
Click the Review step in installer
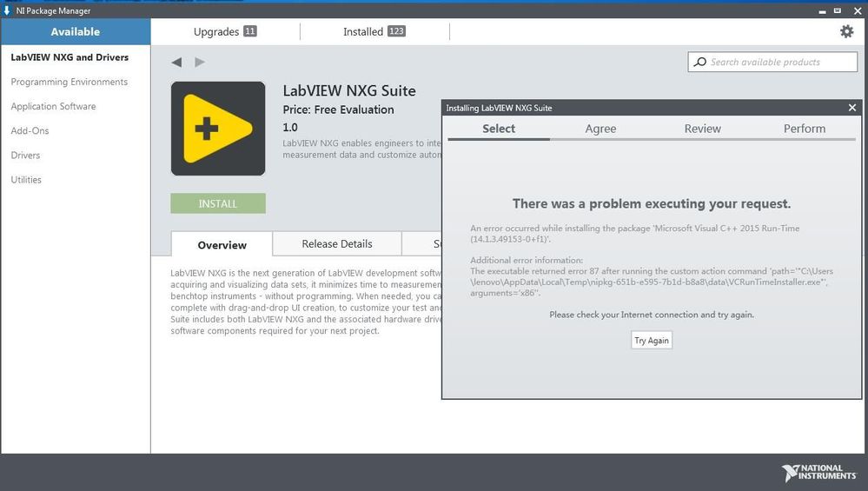point(703,129)
